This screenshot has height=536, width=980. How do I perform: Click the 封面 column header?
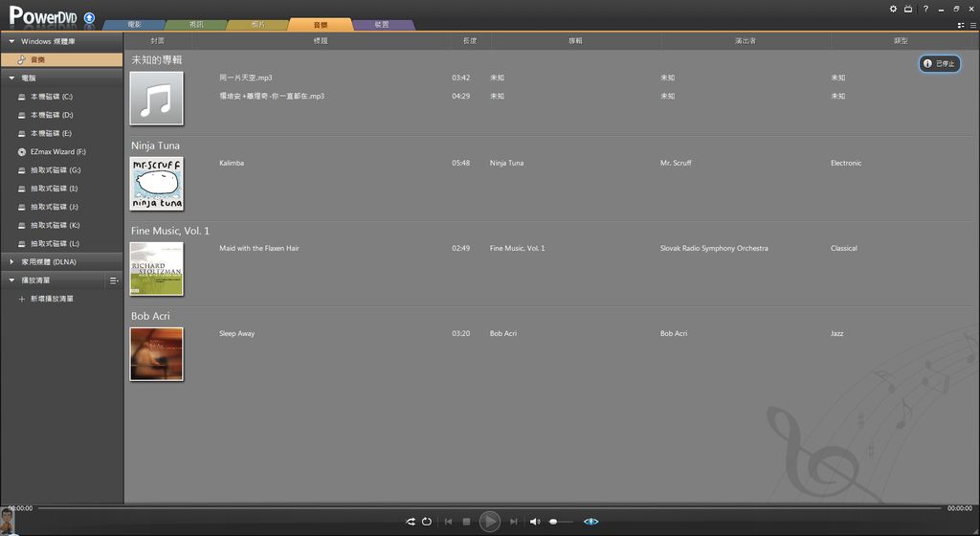pos(158,40)
